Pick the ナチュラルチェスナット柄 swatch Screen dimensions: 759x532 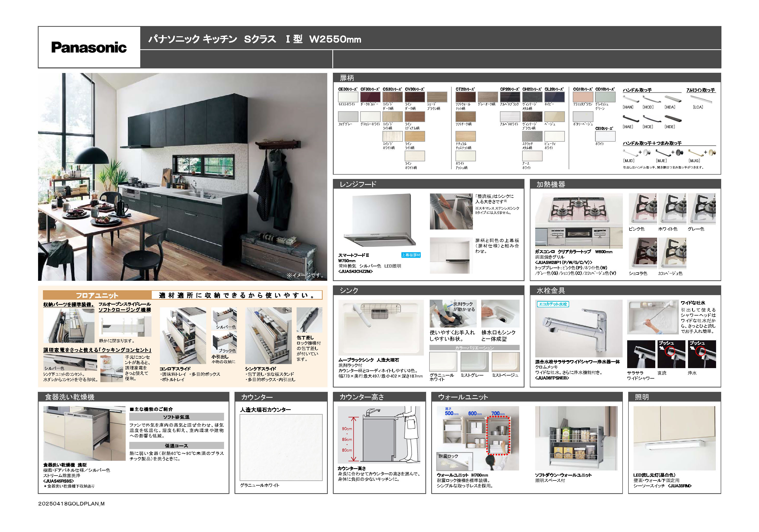pos(466,136)
